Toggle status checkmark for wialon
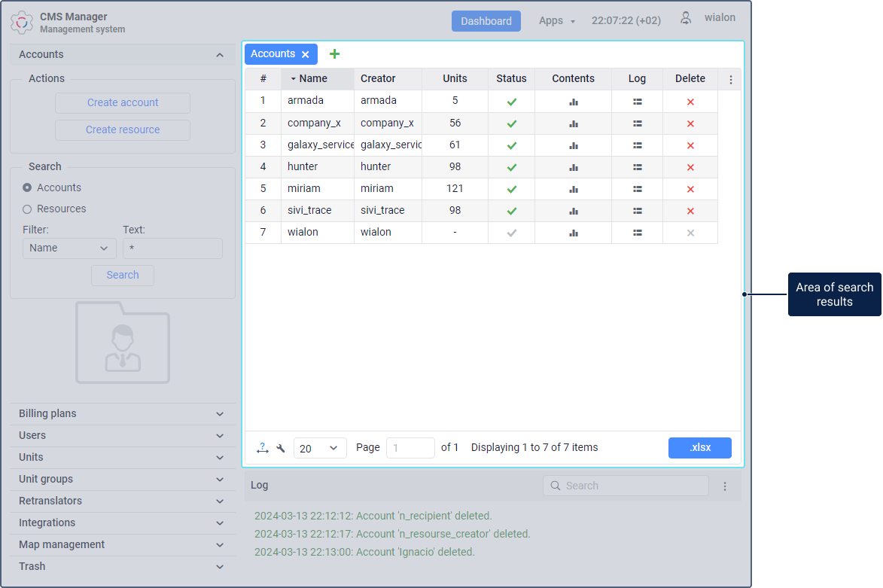 [x=511, y=233]
